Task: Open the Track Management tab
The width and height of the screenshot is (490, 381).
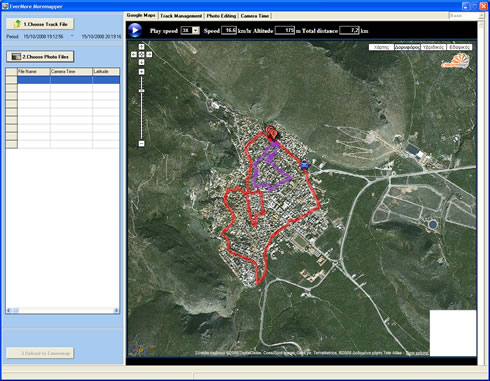Action: [181, 16]
